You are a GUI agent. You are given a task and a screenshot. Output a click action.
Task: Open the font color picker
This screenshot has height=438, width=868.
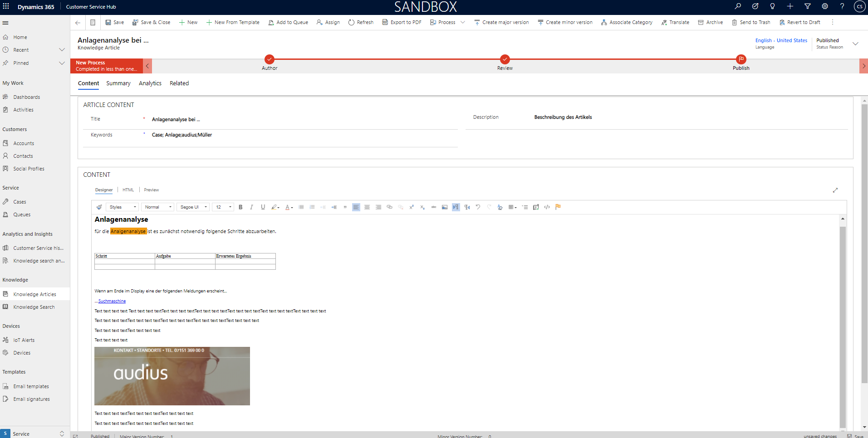288,207
